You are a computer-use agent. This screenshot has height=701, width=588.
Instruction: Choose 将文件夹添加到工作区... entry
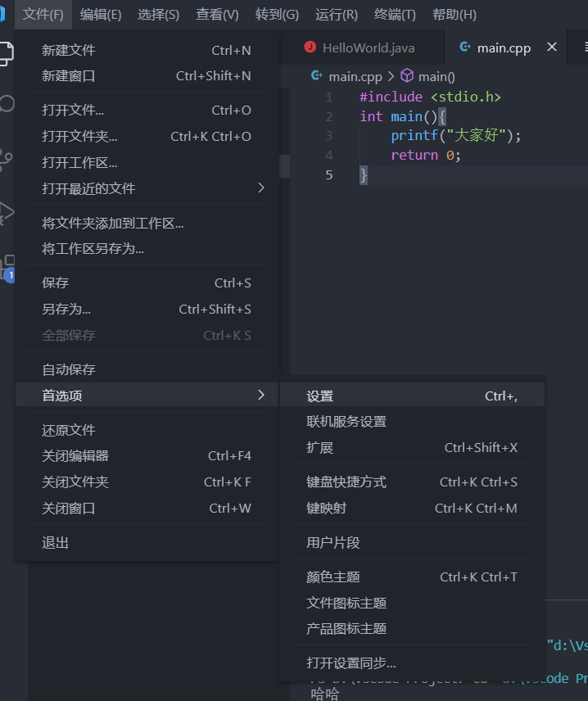(x=147, y=223)
